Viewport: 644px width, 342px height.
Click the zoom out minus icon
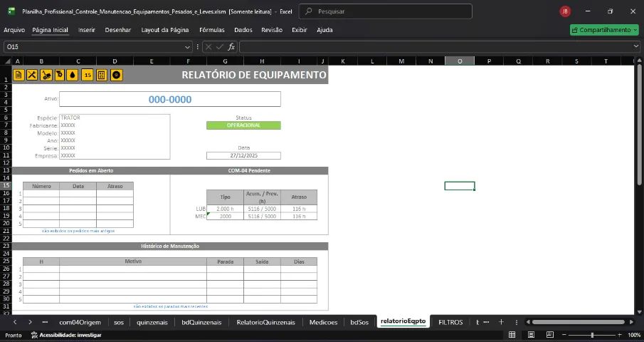(564, 335)
